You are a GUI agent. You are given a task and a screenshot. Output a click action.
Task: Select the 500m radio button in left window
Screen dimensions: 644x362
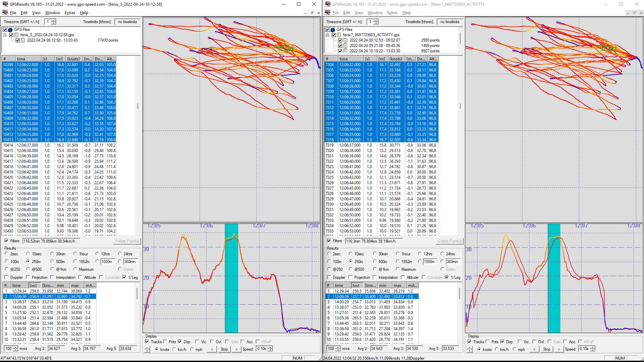click(x=52, y=262)
